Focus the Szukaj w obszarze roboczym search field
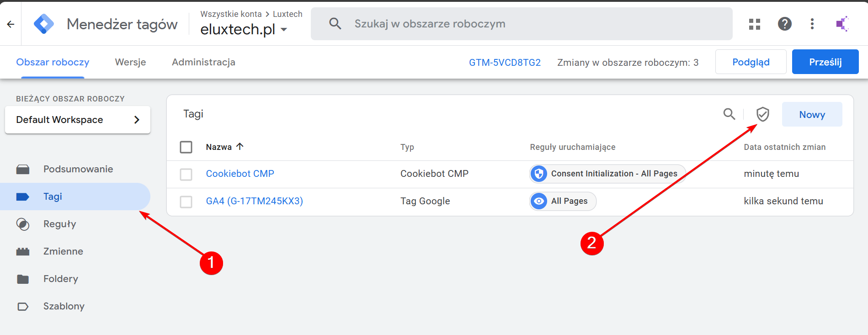868x335 pixels. 522,24
